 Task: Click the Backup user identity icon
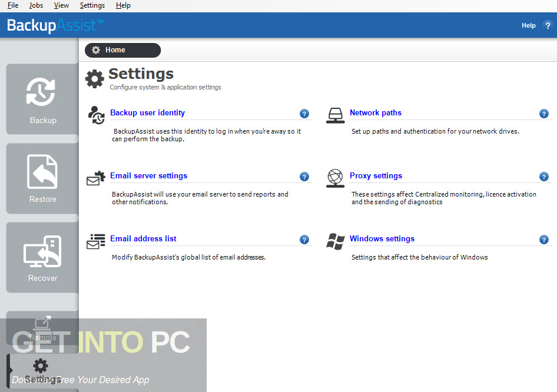(96, 115)
